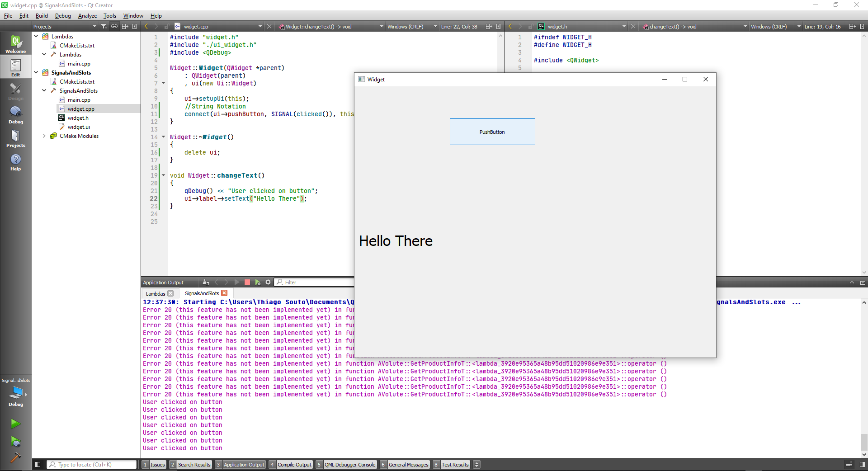
Task: Select widget.h in the Projects tree
Action: 78,118
